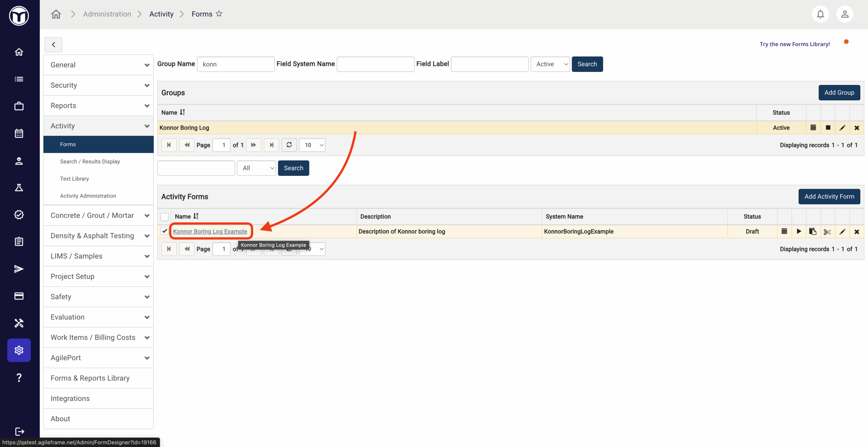Click the Add Activity Form button
This screenshot has height=447, width=868.
829,197
